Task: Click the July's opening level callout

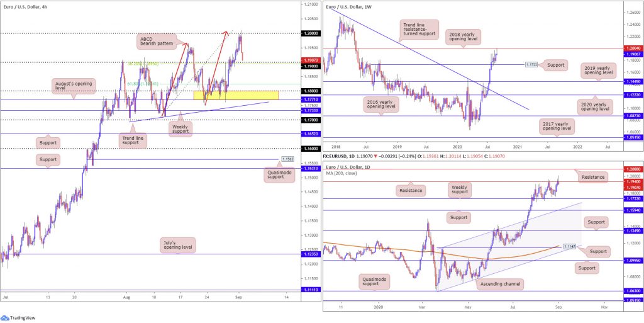Action: pos(177,245)
